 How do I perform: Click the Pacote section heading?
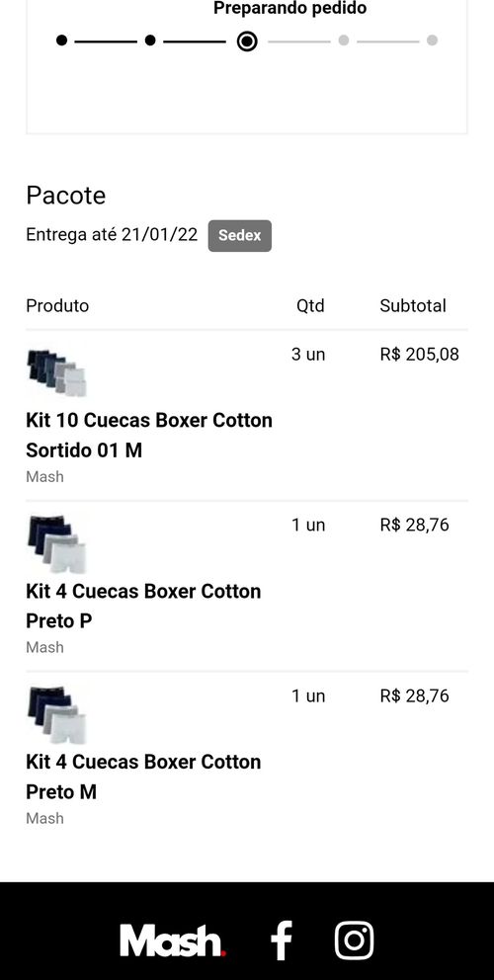pyautogui.click(x=65, y=196)
